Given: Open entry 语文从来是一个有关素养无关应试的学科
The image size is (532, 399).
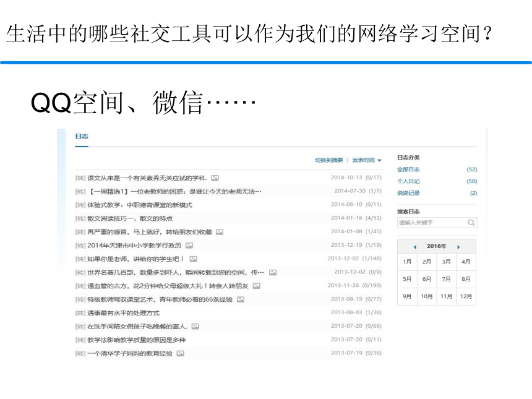Looking at the screenshot, I should click(147, 178).
